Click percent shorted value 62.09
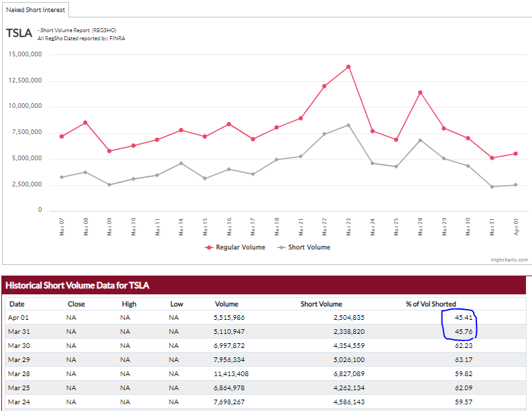The image size is (532, 411). click(464, 388)
